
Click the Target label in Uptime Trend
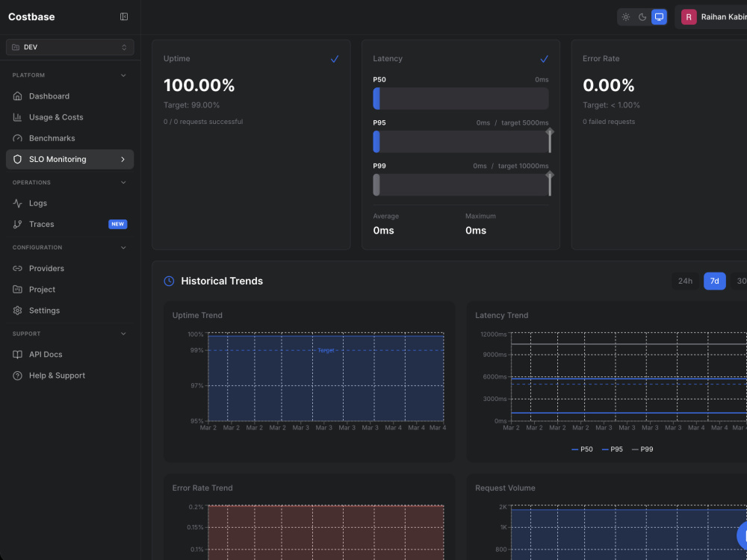tap(326, 350)
